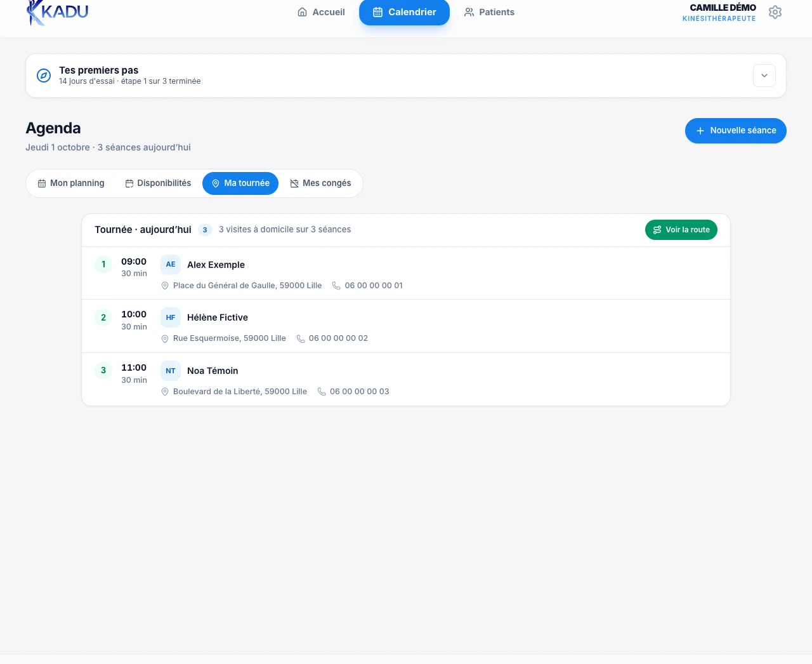Click the compass icon beside Tes premiers pas
The width and height of the screenshot is (812, 664).
point(44,76)
